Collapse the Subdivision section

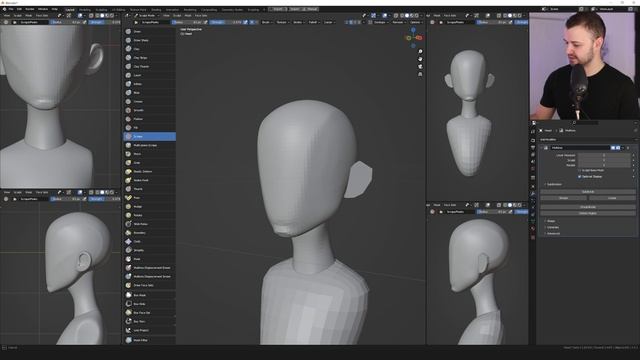553,184
